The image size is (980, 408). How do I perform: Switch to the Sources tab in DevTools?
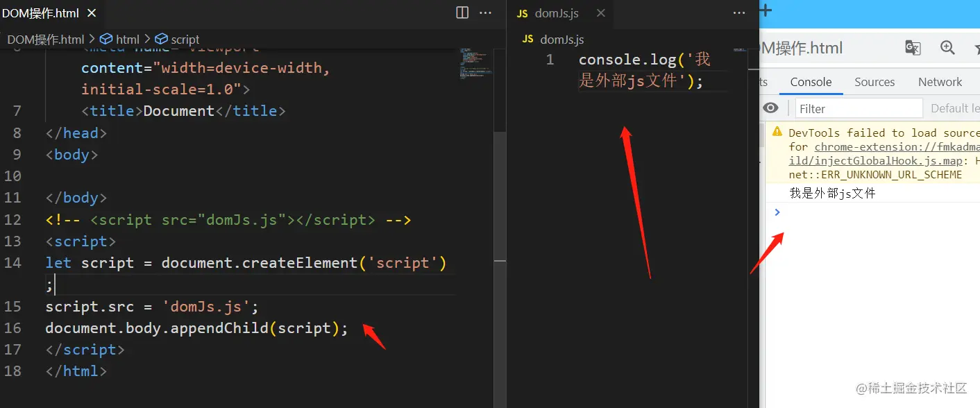(875, 82)
